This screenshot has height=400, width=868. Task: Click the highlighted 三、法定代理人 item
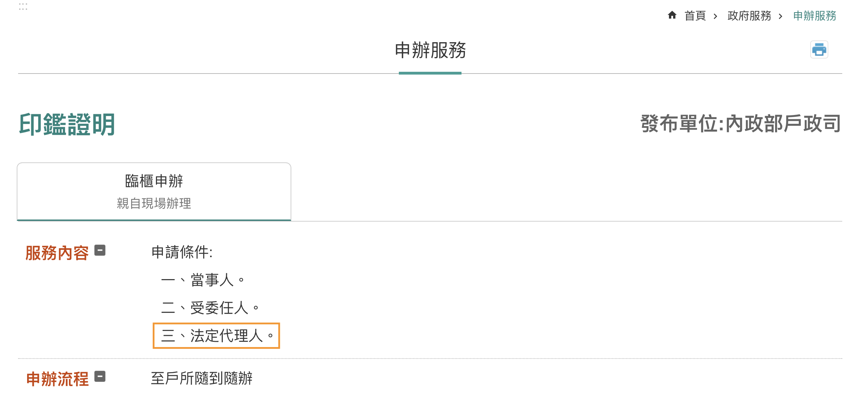[x=216, y=336]
